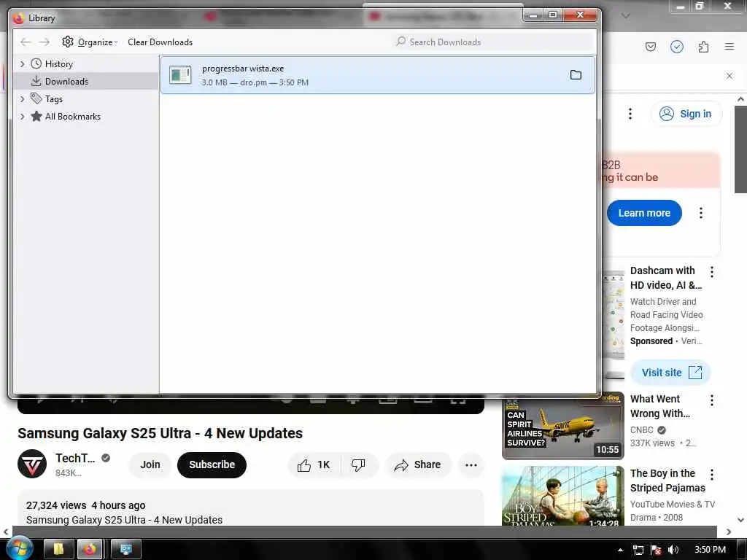Select All Bookmarks in the sidebar
This screenshot has width=747, height=560.
click(72, 117)
